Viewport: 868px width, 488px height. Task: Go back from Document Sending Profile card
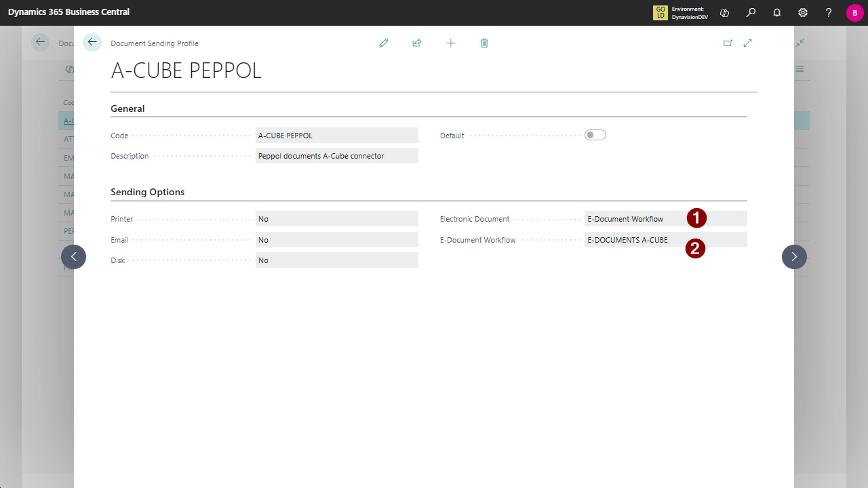(92, 42)
